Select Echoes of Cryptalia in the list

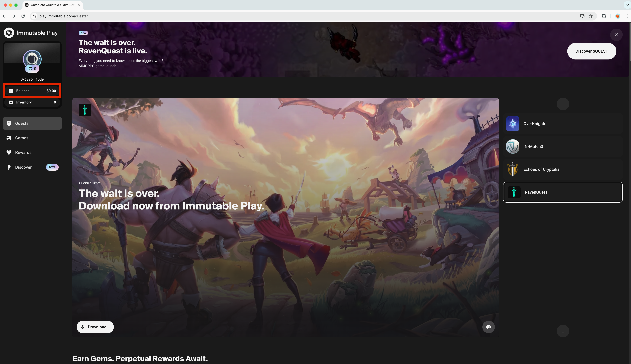[563, 169]
